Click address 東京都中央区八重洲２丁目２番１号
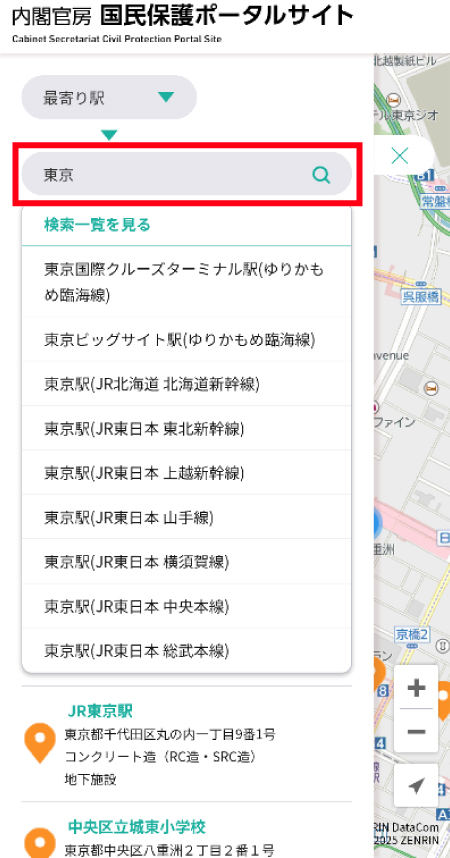Image resolution: width=450 pixels, height=858 pixels. (169, 850)
